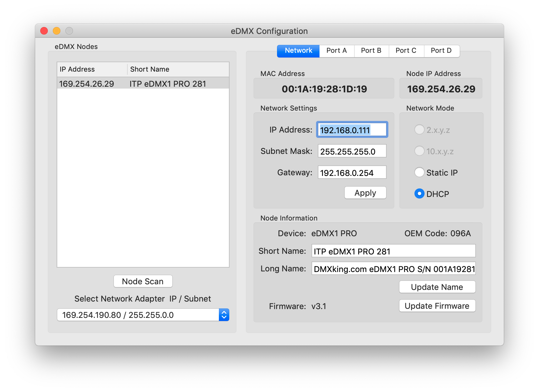Click the MAC address 00:1A:19:28:1D:19
The image size is (539, 392).
point(324,89)
